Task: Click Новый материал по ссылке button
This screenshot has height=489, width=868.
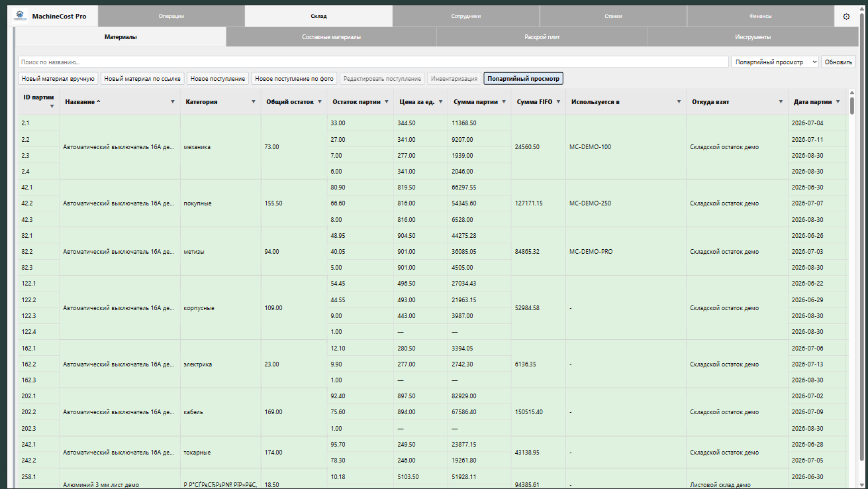Action: pos(142,78)
